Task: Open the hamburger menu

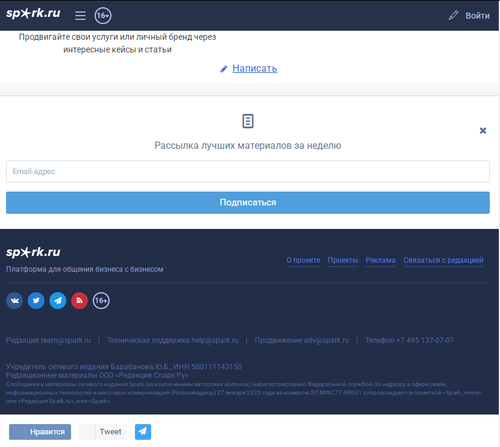Action: pyautogui.click(x=80, y=15)
